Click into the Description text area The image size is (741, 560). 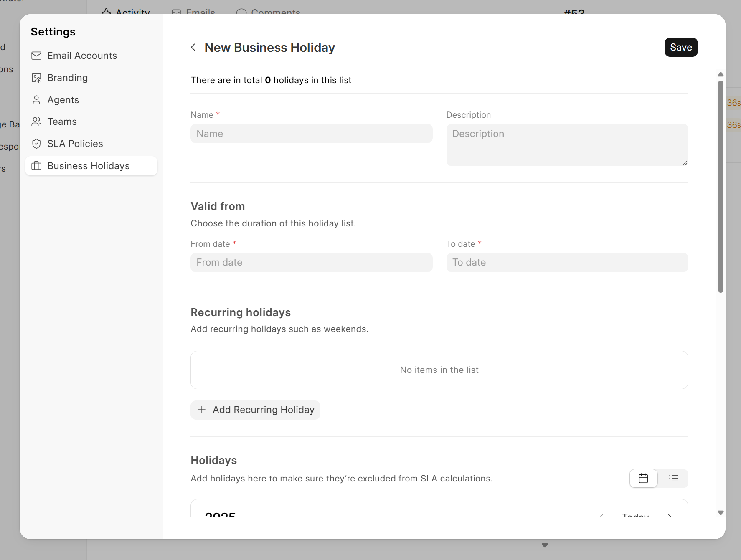point(566,144)
